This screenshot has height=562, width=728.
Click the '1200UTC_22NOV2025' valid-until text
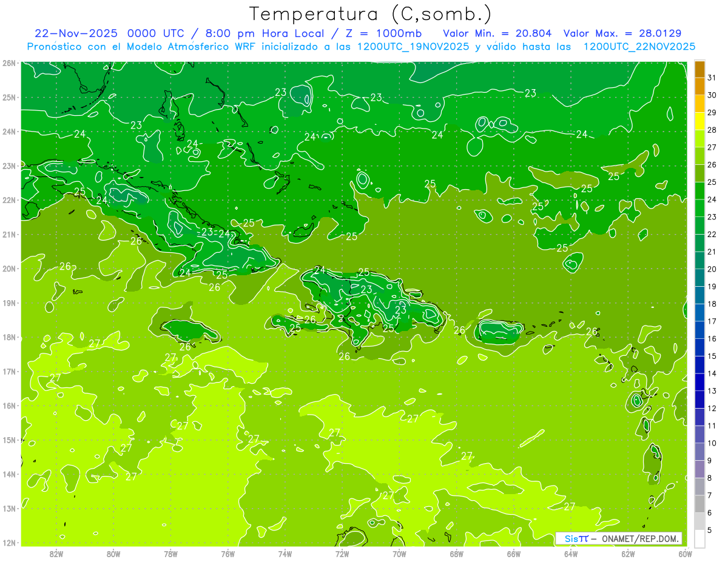pyautogui.click(x=639, y=47)
